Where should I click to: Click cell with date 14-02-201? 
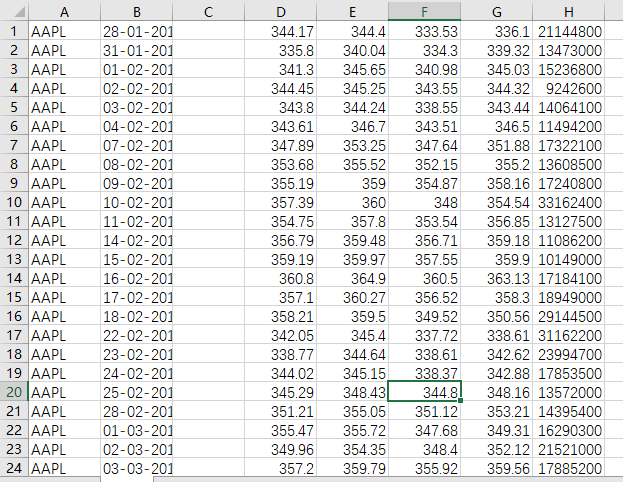[137, 240]
